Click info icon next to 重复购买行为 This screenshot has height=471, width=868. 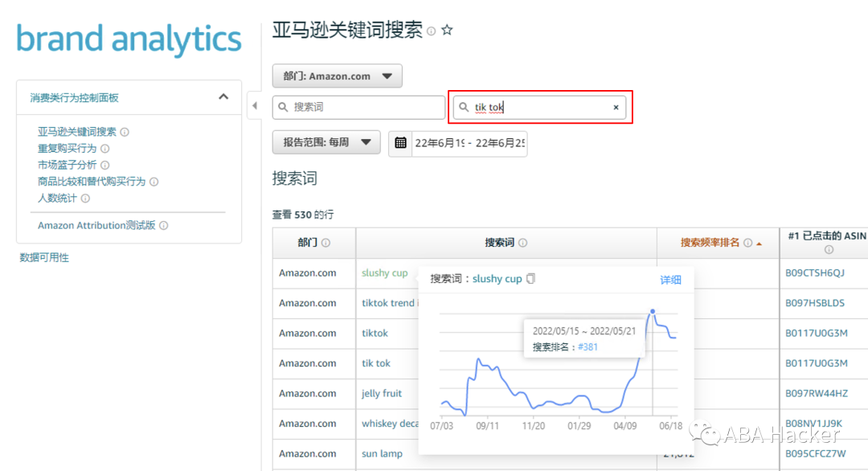point(104,149)
